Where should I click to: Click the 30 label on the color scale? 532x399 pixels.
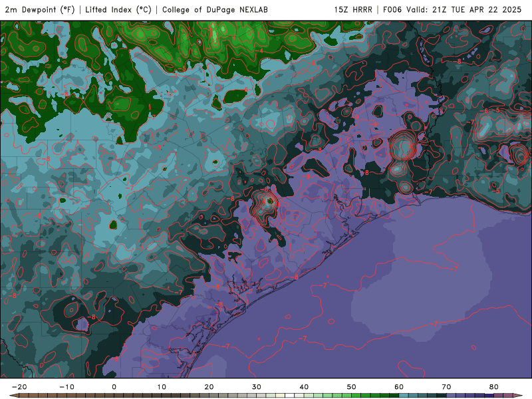tap(257, 387)
